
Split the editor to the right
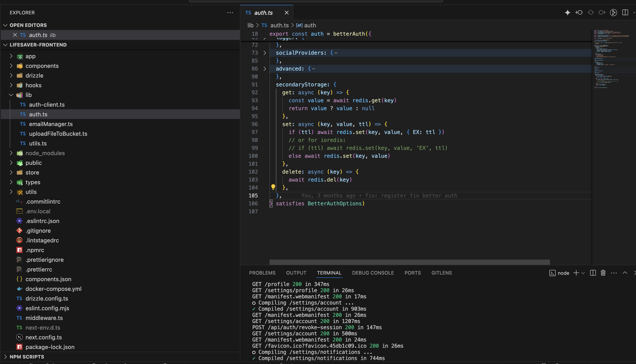pyautogui.click(x=625, y=13)
